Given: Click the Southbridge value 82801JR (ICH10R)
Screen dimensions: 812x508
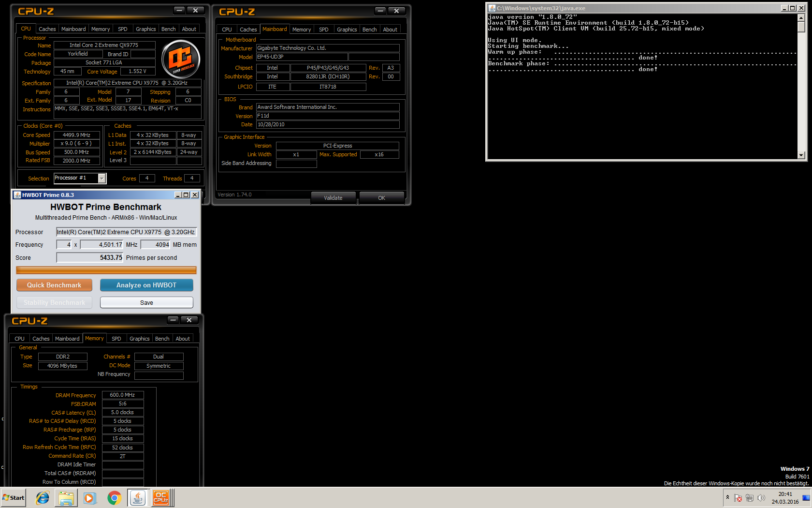Looking at the screenshot, I should pyautogui.click(x=328, y=76).
